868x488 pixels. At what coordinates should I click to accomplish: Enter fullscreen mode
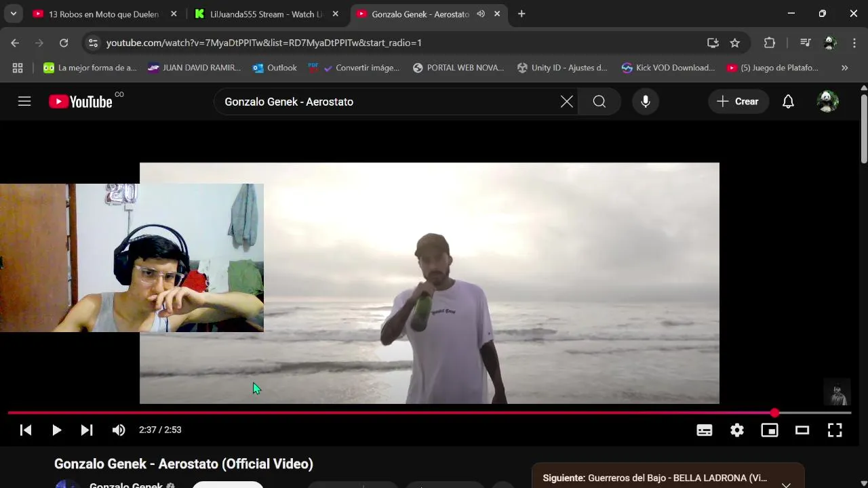[835, 430]
